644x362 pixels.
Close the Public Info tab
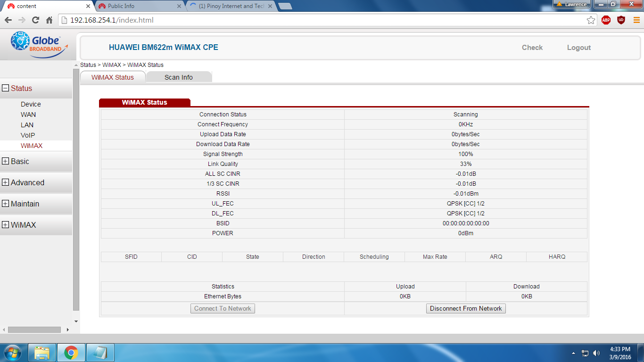tap(179, 6)
